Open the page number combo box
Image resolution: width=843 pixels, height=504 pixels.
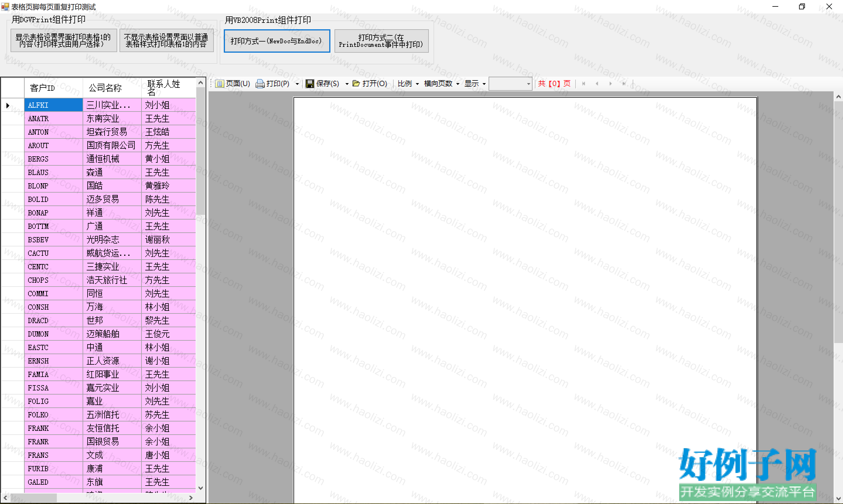[510, 84]
